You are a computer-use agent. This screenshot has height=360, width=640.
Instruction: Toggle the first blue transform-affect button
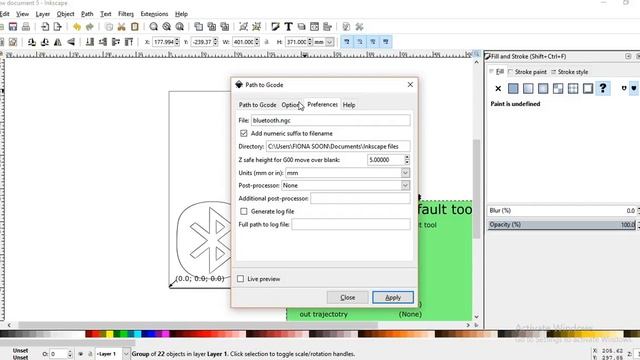coord(347,42)
